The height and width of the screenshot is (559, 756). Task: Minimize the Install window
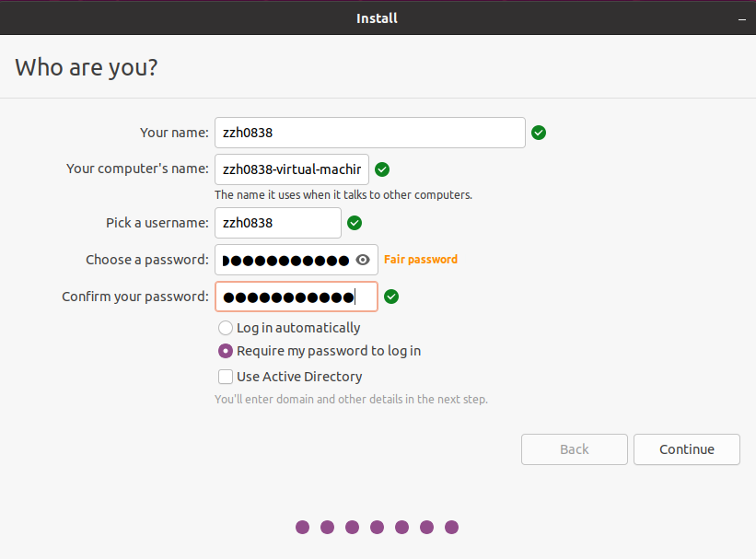[741, 18]
